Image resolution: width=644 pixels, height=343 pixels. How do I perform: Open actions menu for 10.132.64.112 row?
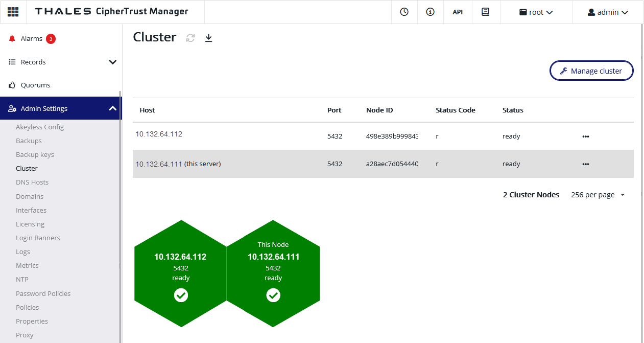pyautogui.click(x=586, y=136)
